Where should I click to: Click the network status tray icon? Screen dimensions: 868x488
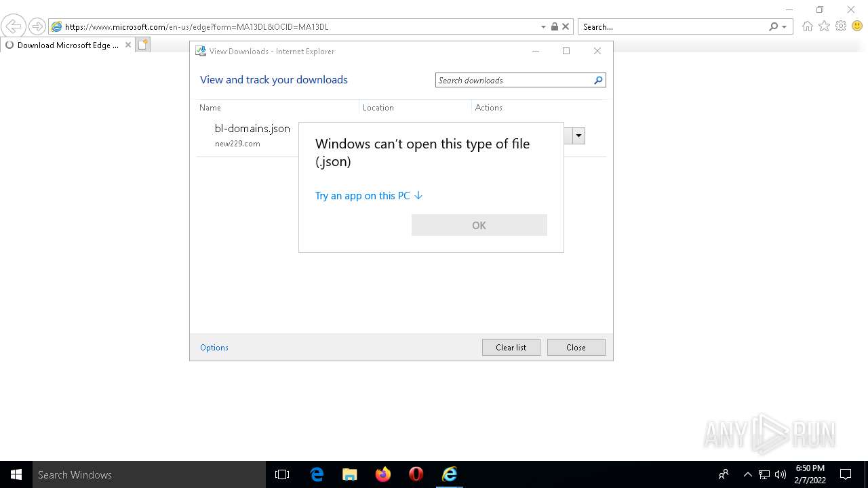coord(764,474)
